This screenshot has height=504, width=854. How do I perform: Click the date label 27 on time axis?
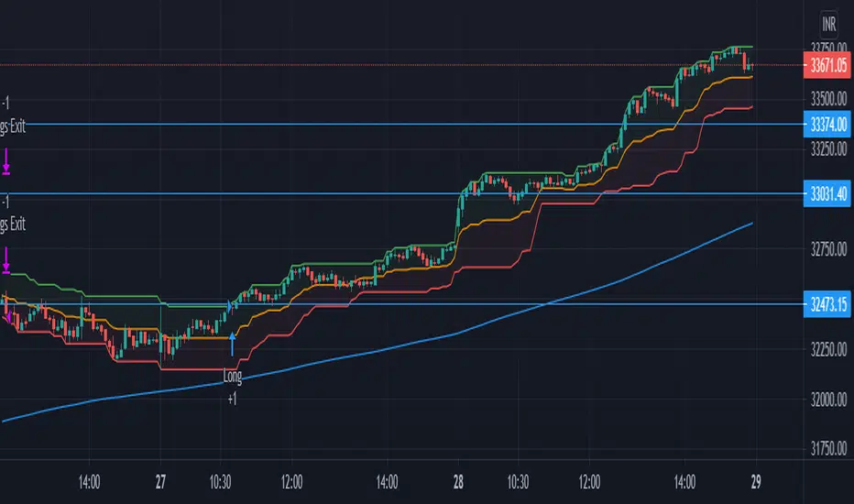161,478
